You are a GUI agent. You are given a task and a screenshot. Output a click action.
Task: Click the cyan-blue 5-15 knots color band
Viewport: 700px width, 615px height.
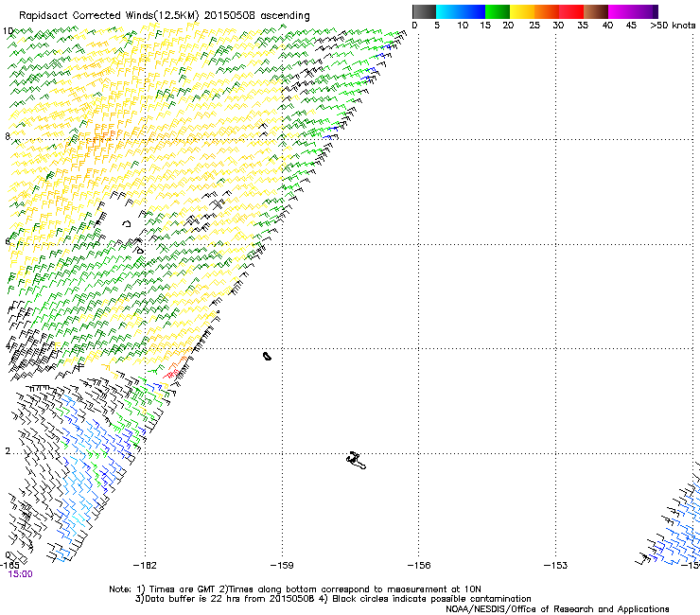461,11
